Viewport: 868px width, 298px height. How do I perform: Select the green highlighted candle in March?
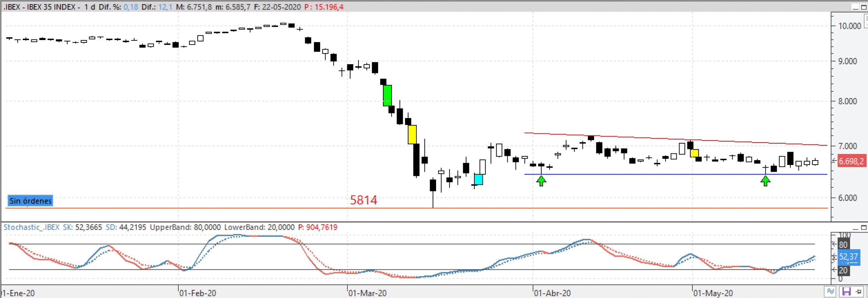pyautogui.click(x=387, y=95)
